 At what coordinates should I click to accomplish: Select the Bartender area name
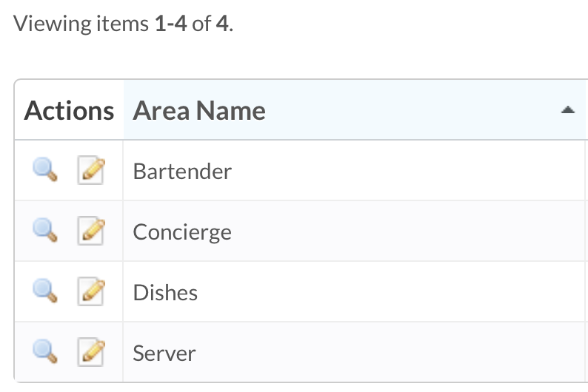coord(182,172)
